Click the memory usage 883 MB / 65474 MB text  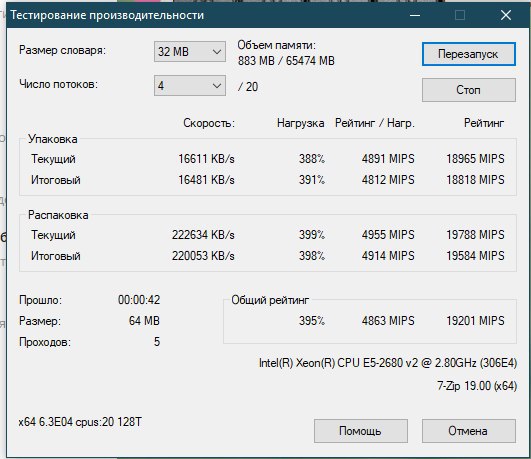[x=286, y=61]
